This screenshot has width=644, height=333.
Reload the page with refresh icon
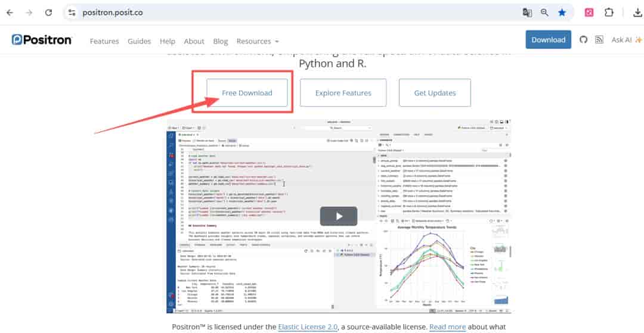click(x=48, y=13)
